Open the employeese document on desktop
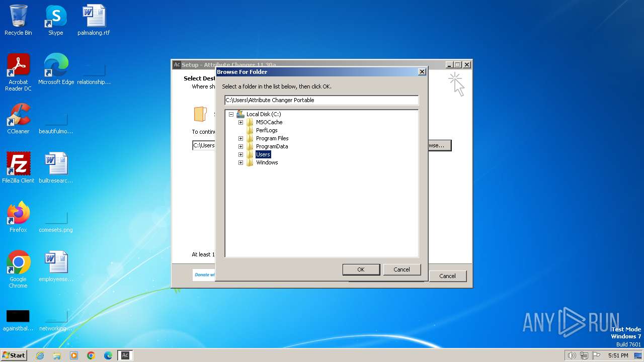 tap(56, 266)
